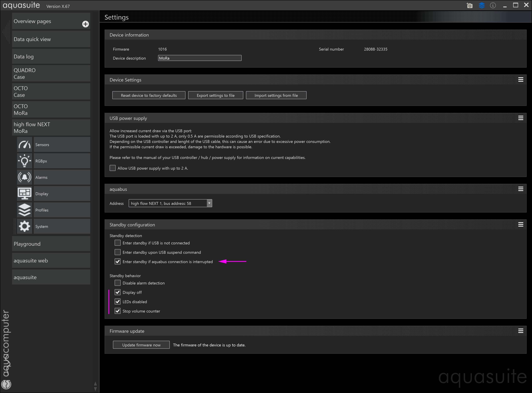
Task: Click Update firmware now button
Action: tap(141, 345)
